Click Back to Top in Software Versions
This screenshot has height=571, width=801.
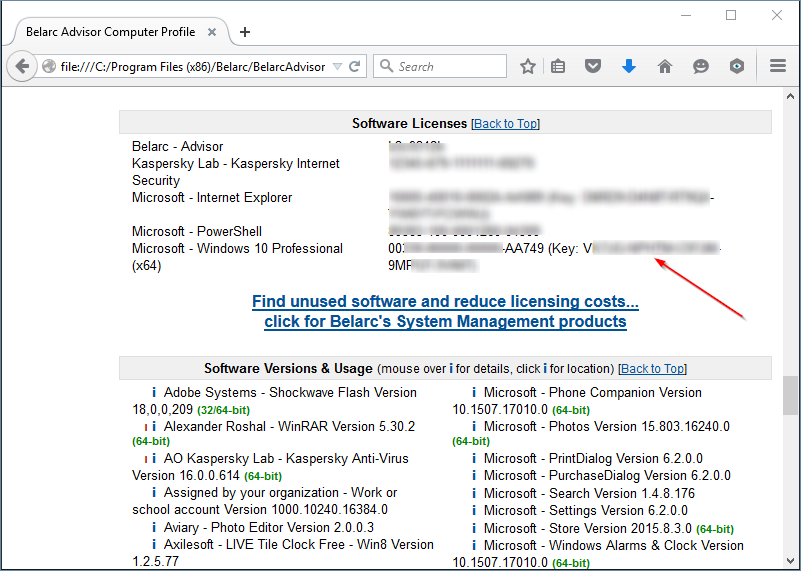653,369
